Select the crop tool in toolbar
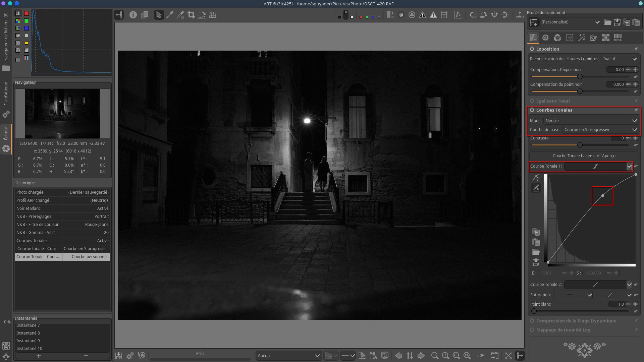Viewport: 644px width, 362px height. (191, 15)
